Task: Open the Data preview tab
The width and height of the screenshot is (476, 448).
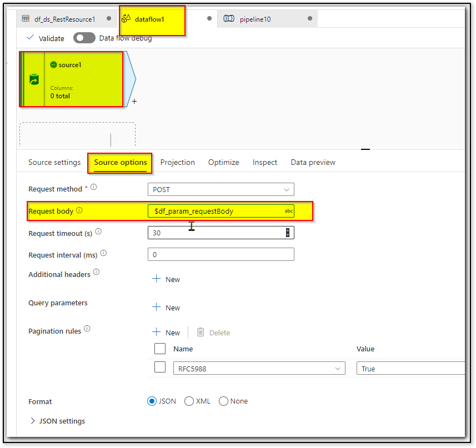Action: pyautogui.click(x=313, y=162)
